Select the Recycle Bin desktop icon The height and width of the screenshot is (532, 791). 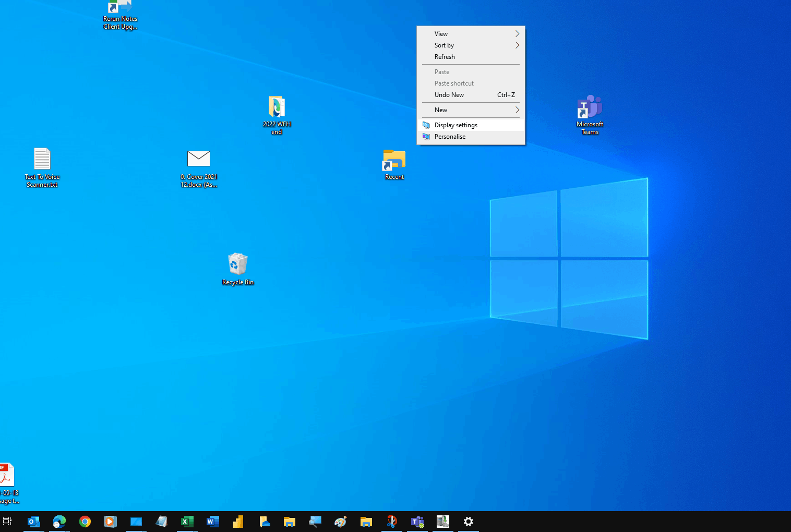(238, 269)
